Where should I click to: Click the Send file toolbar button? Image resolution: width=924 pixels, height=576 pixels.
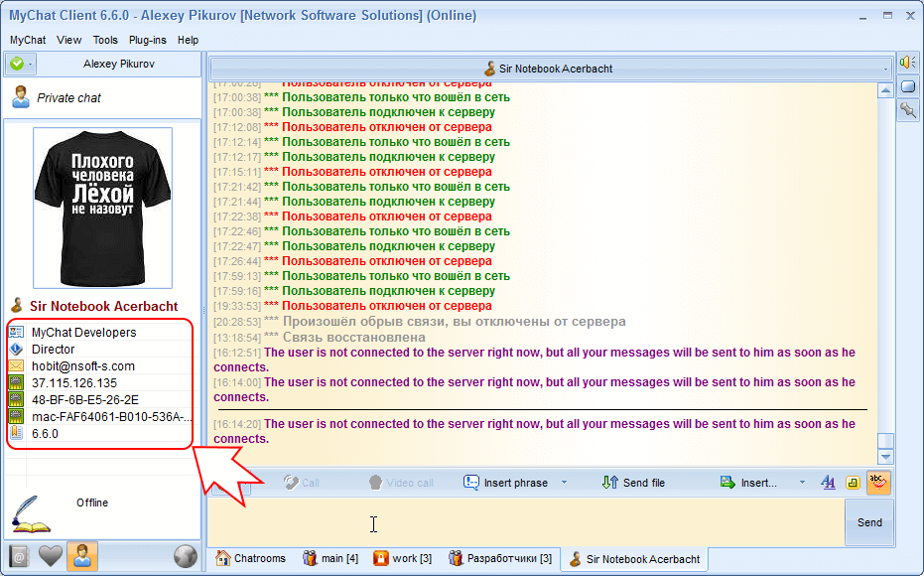pos(633,483)
